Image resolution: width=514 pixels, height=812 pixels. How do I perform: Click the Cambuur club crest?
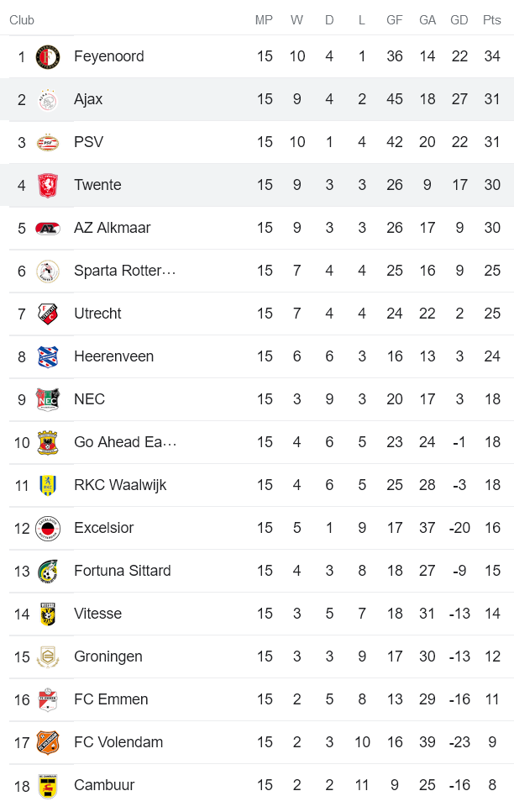(48, 786)
